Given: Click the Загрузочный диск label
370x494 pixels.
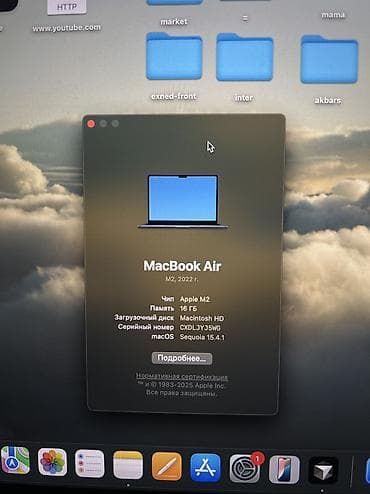Looking at the screenshot, I should [x=144, y=318].
